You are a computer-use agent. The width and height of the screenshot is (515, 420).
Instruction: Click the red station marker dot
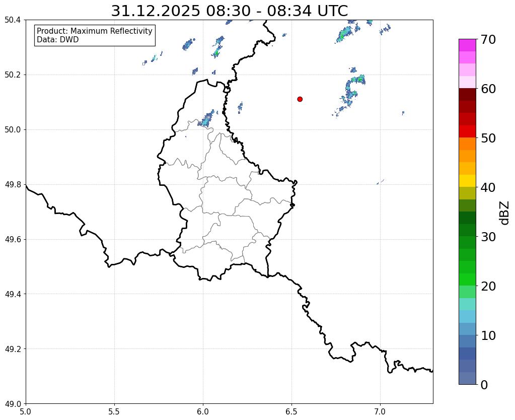tap(300, 99)
